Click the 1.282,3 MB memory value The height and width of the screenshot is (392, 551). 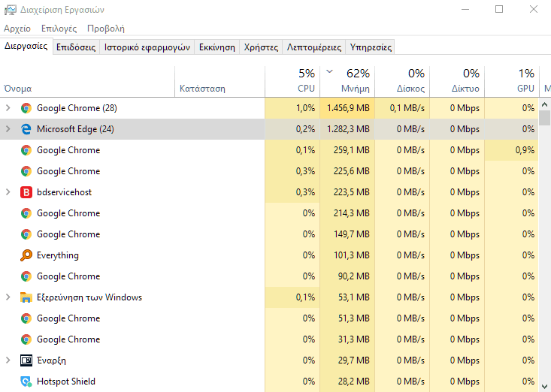(348, 129)
